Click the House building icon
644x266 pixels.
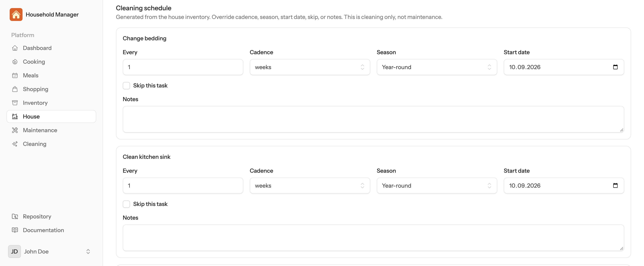pos(15,117)
